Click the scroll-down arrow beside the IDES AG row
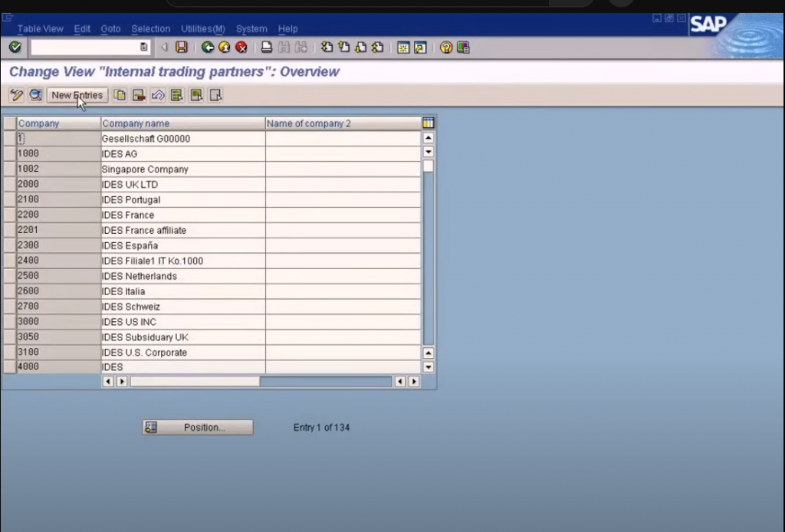This screenshot has height=532, width=785. [428, 152]
